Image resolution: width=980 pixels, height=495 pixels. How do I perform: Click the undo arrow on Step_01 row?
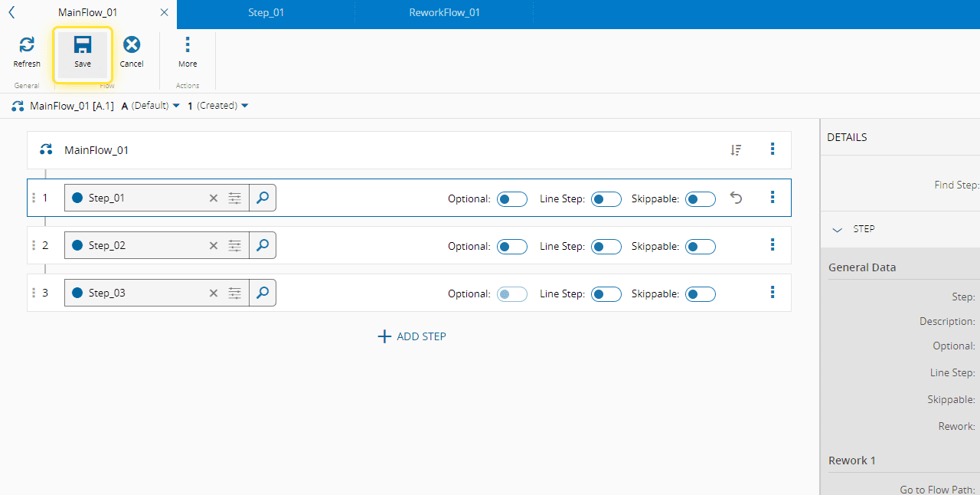736,198
